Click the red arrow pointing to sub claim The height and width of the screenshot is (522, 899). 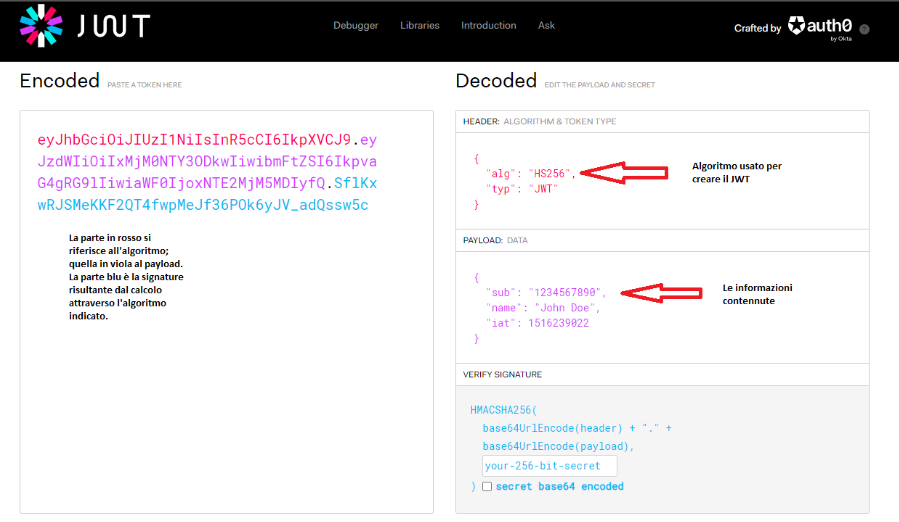coord(661,293)
